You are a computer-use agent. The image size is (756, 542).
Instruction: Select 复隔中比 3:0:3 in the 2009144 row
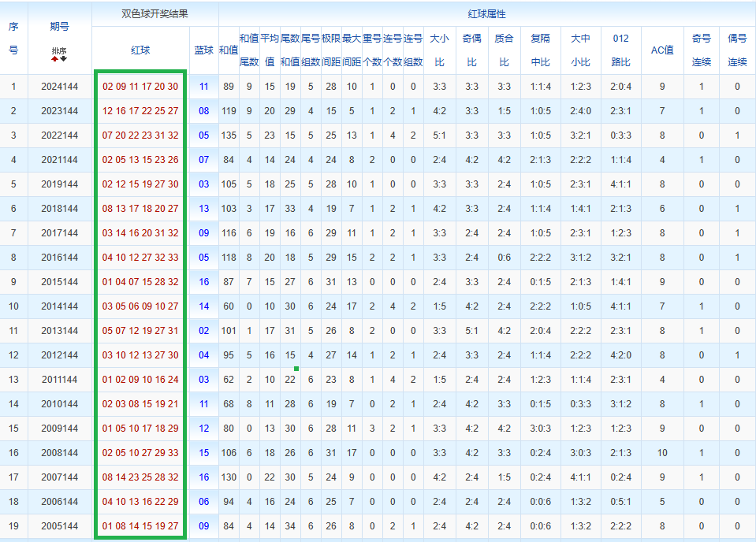tap(540, 429)
